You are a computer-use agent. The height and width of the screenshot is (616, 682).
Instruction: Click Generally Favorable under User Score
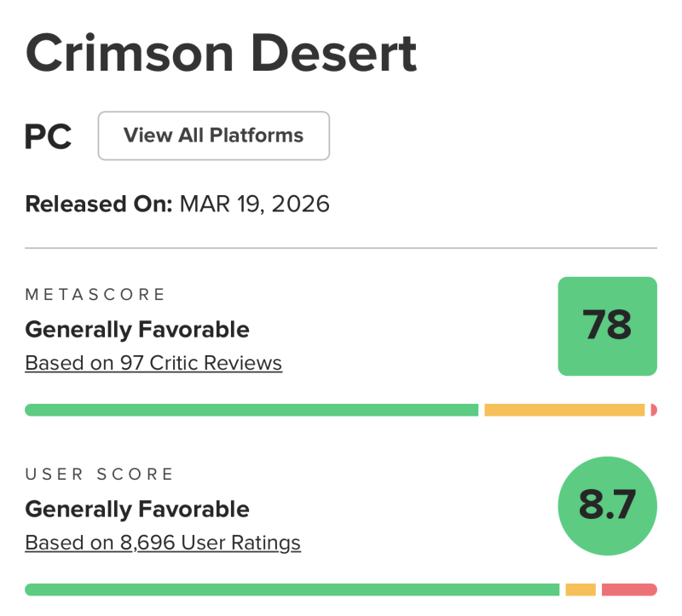(x=137, y=509)
